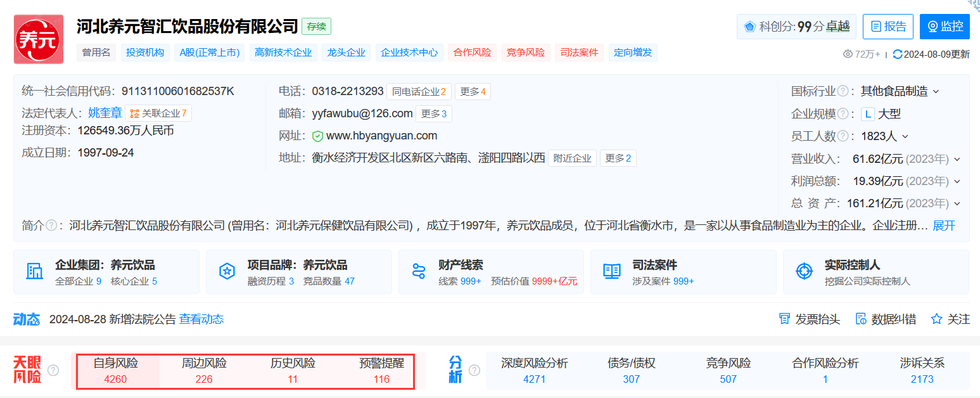Image resolution: width=980 pixels, height=398 pixels.
Task: Click the 关联企业 7 button
Action: pyautogui.click(x=158, y=113)
